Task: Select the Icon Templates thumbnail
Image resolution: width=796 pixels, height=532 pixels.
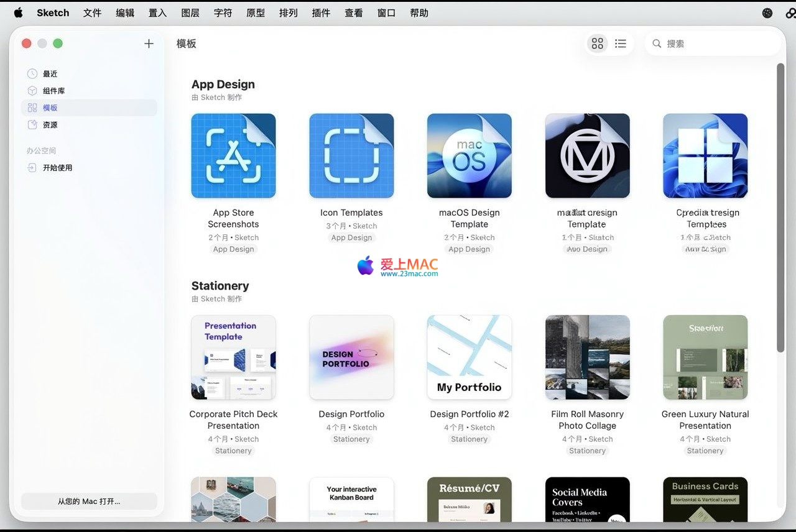Action: [x=351, y=156]
